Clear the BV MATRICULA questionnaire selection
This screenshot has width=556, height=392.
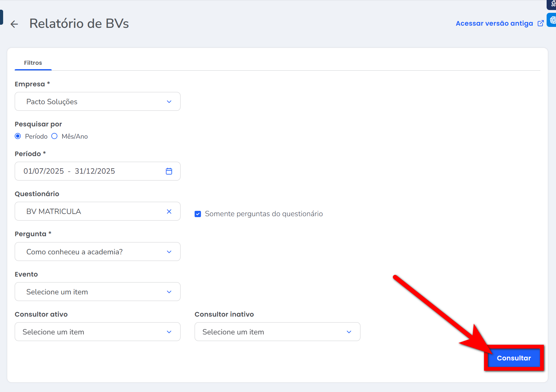coord(169,211)
